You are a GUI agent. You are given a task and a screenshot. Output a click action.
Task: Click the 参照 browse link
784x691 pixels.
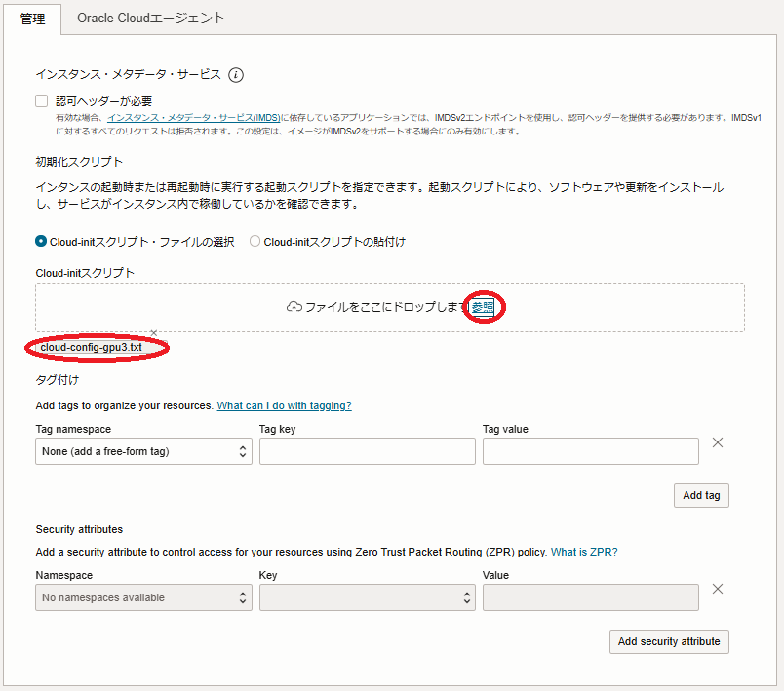pos(483,307)
